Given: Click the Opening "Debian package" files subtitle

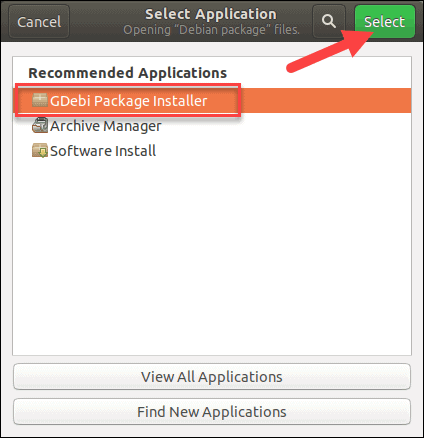Looking at the screenshot, I should (x=211, y=30).
